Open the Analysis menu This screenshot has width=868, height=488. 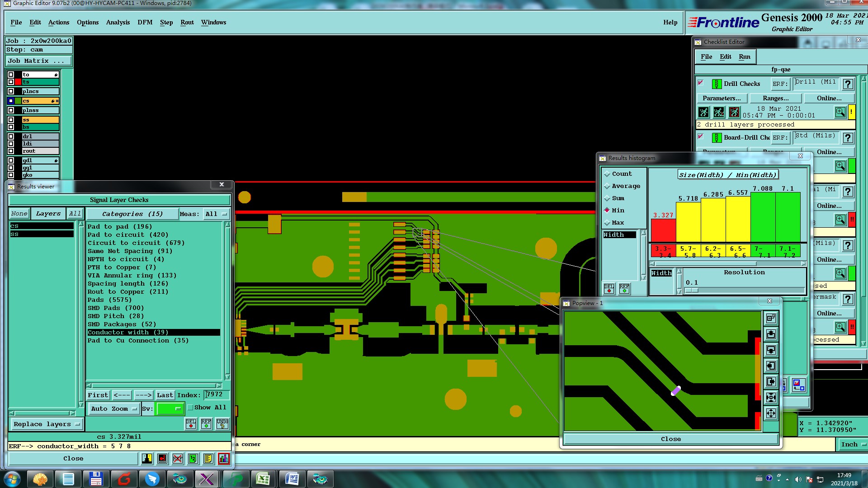[x=118, y=23]
